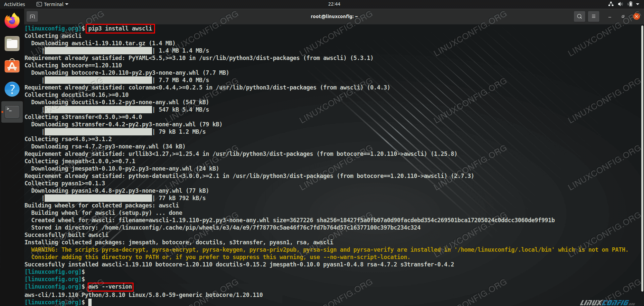
Task: Open a new terminal tab
Action: [32, 16]
